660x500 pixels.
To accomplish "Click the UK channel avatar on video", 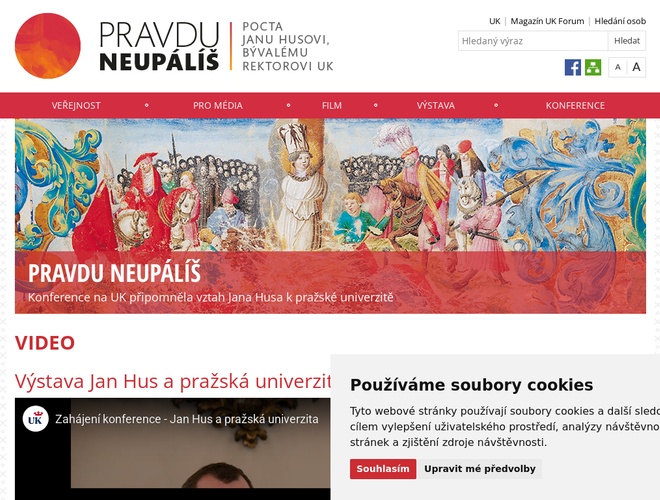I will point(35,419).
